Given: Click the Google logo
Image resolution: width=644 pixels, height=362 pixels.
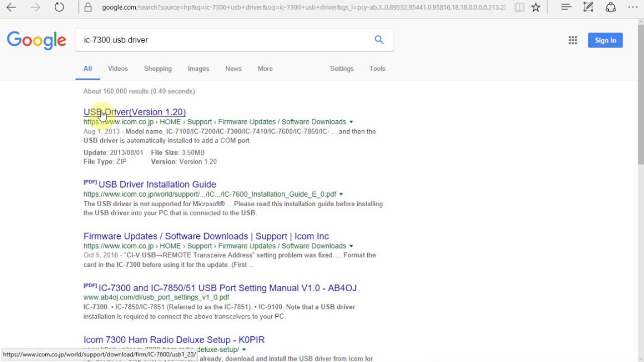Looking at the screenshot, I should pyautogui.click(x=37, y=40).
